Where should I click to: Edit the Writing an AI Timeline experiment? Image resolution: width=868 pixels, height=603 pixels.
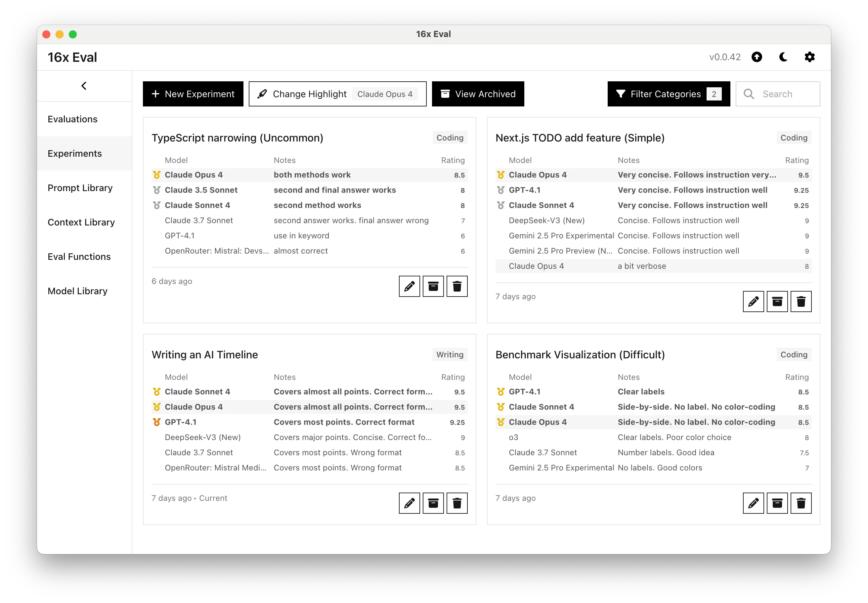tap(409, 503)
